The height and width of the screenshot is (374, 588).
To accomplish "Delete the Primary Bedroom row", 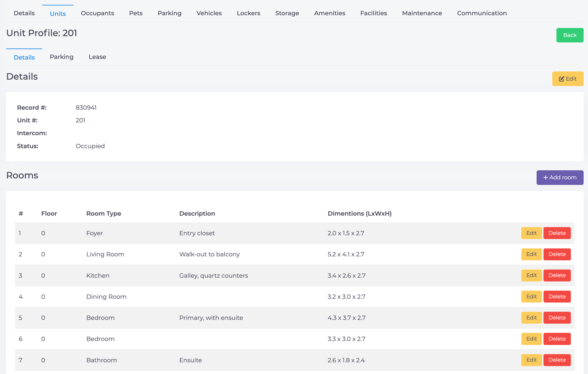I will coord(557,318).
